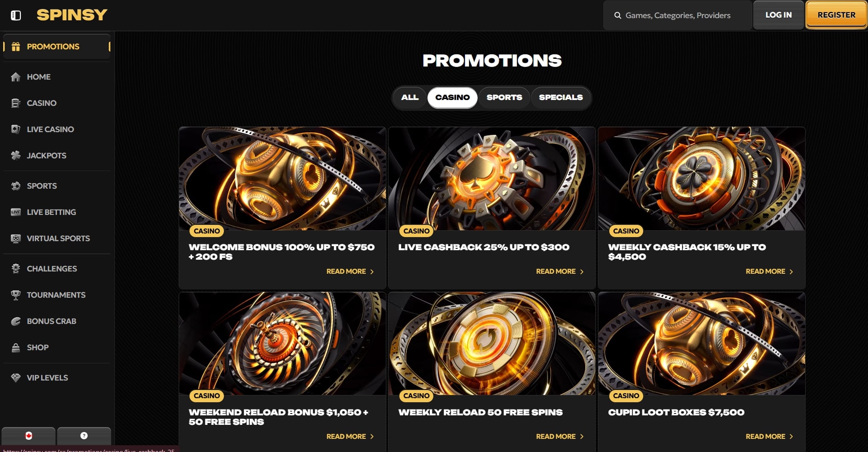Open the Canada flag language selector

coord(29,436)
